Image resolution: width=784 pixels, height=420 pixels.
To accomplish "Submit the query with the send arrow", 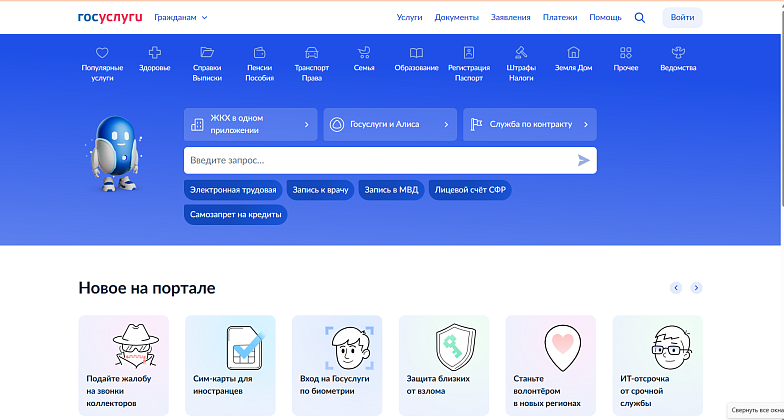I will (x=584, y=160).
